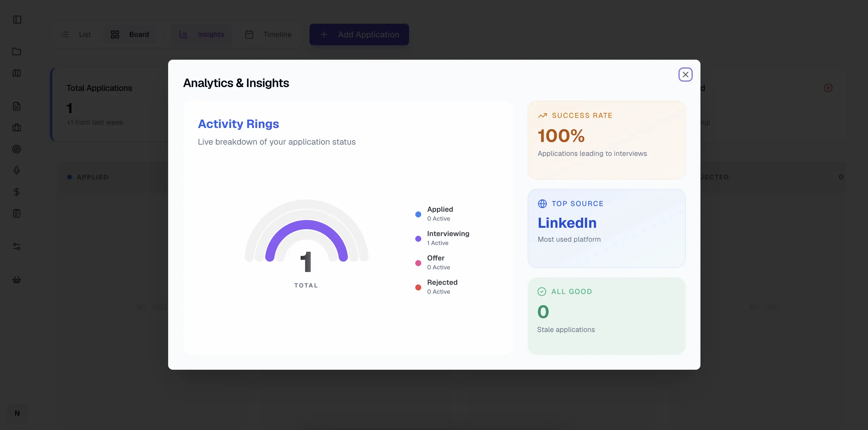Click the Add Application button
Viewport: 868px width, 430px height.
(359, 34)
